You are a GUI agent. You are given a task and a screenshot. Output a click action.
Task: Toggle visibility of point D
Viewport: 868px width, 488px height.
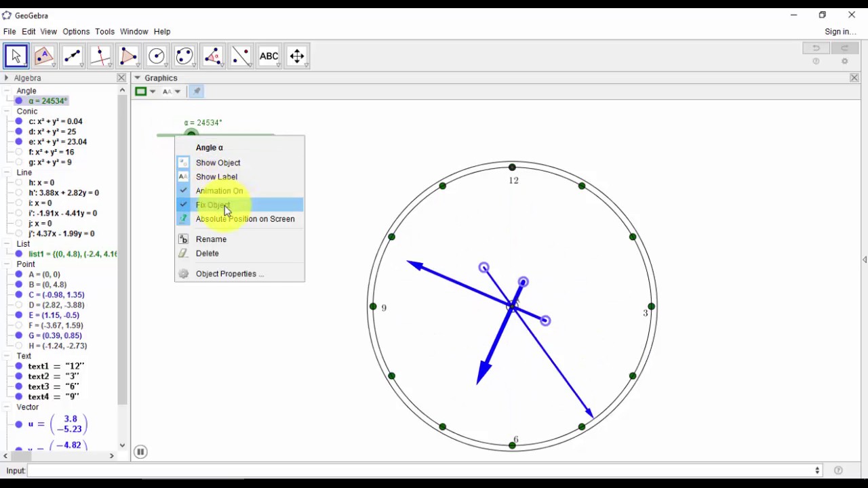pyautogui.click(x=19, y=305)
